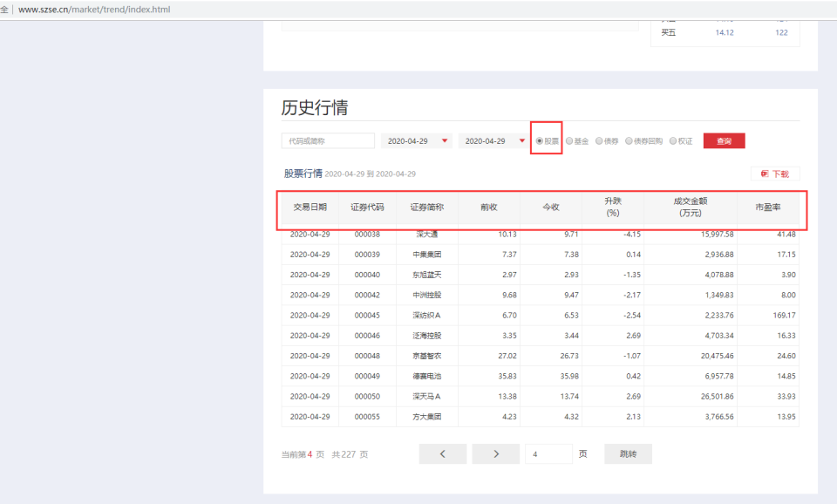Screen dimensions: 837x504
Task: Click the 前收 column header
Action: coord(489,208)
